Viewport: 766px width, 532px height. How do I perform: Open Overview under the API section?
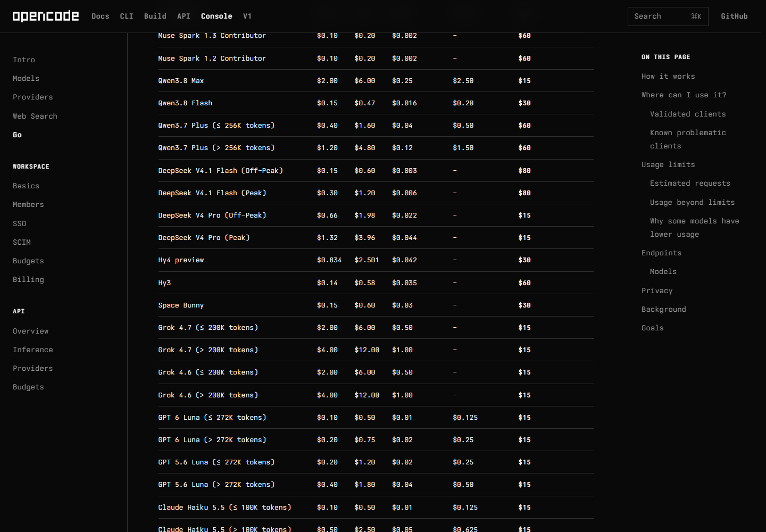point(30,331)
